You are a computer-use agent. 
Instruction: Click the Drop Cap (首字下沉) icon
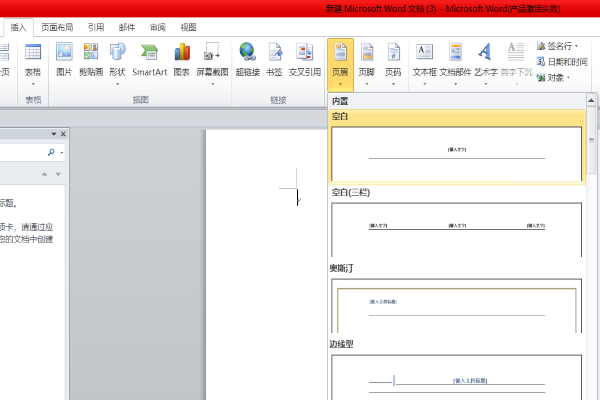pos(516,52)
